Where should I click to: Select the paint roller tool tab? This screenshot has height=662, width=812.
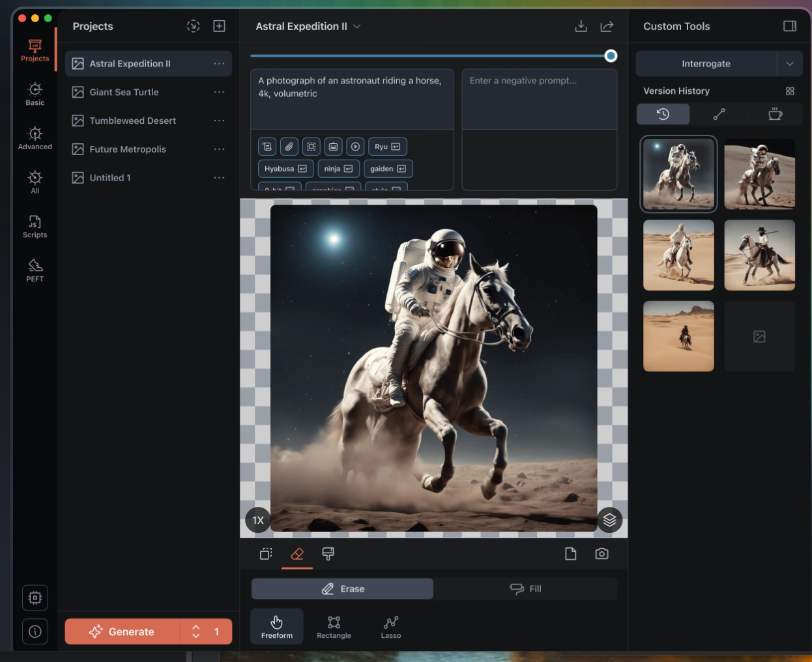[328, 554]
